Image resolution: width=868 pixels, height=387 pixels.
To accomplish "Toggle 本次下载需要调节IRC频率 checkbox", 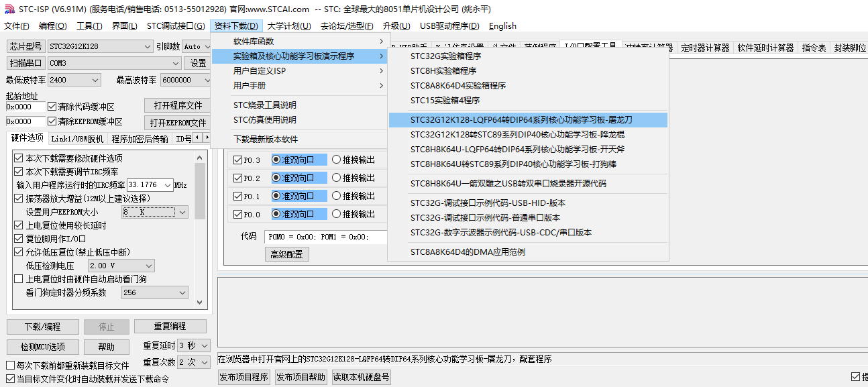I will click(x=19, y=172).
